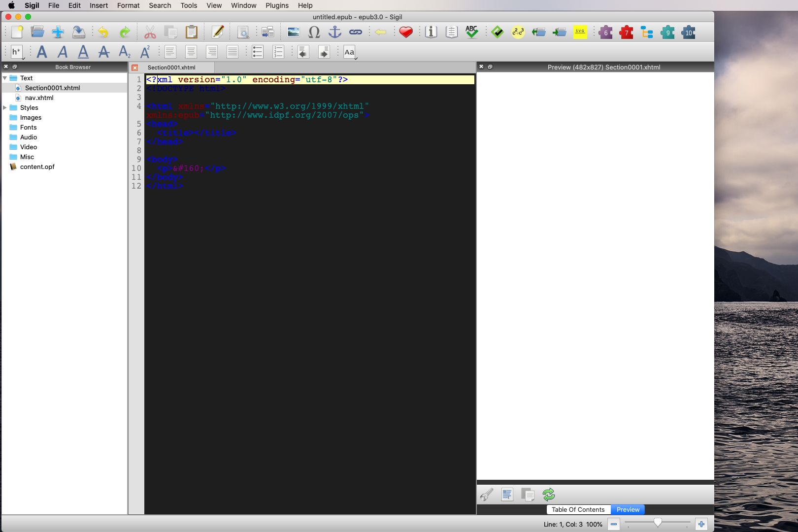Justify the text alignment
The height and width of the screenshot is (532, 798).
point(233,52)
